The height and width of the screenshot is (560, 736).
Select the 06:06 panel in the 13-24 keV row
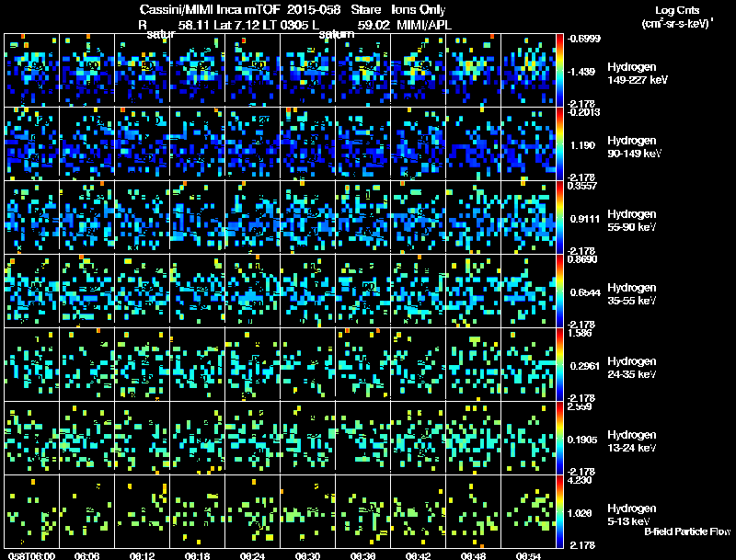(86, 438)
